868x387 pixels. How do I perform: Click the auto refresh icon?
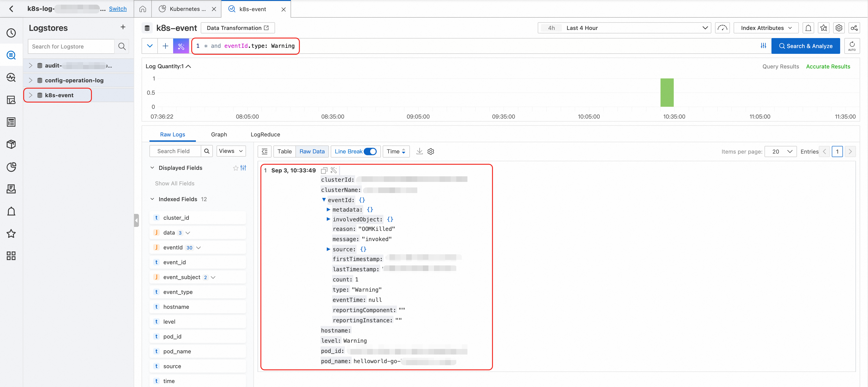[x=852, y=46]
